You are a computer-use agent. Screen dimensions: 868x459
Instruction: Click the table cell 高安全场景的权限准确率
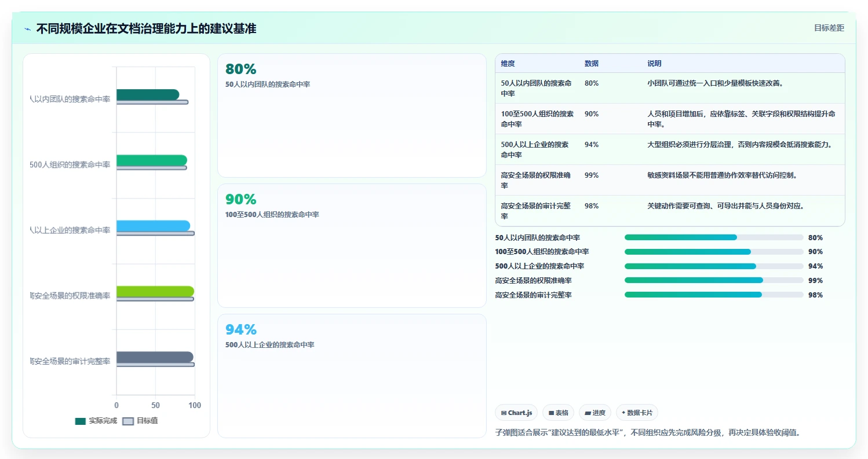coord(537,180)
